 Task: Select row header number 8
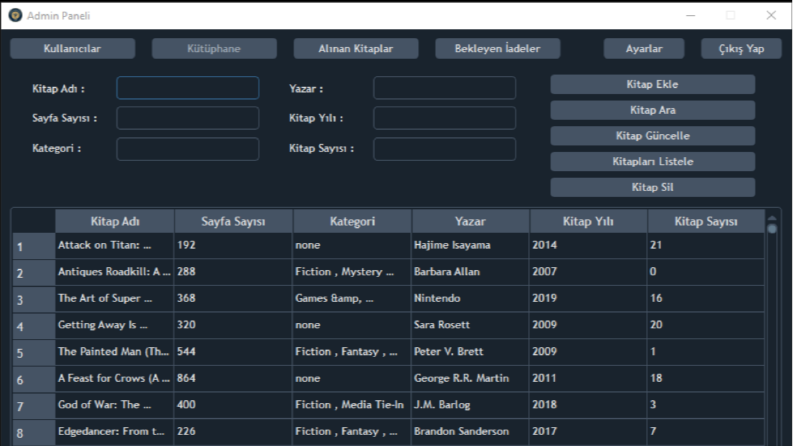tap(34, 433)
